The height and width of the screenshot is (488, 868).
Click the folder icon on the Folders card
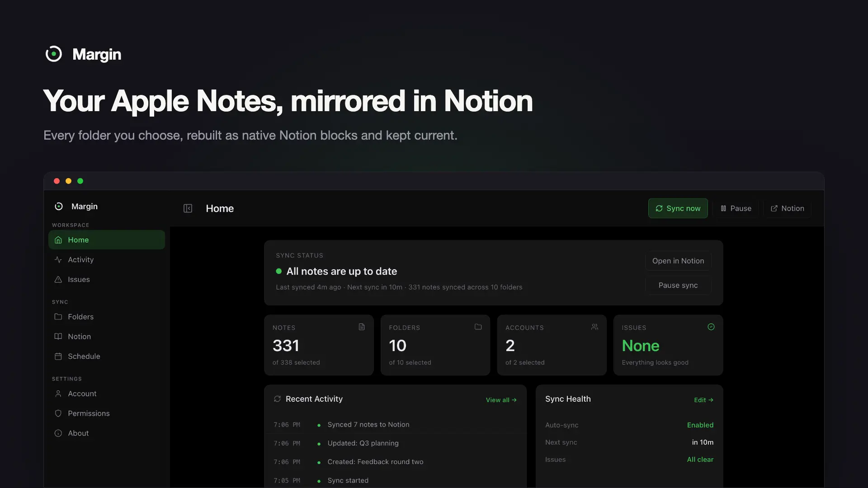click(478, 327)
